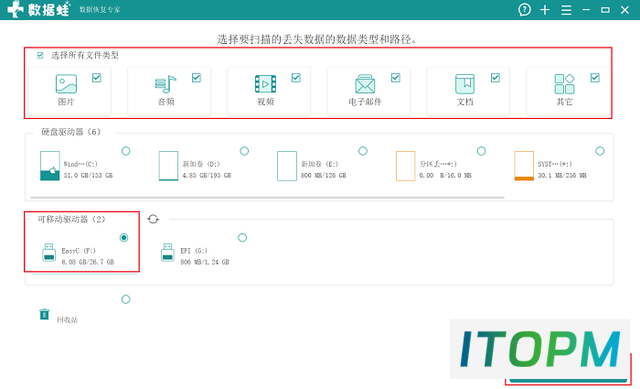
Task: Click the Email (电子邮件) envelope icon
Action: (x=365, y=84)
